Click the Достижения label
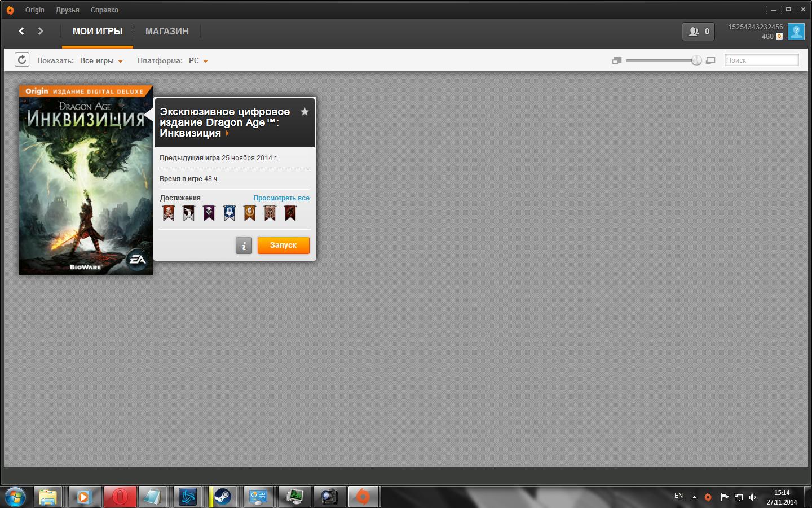 pyautogui.click(x=180, y=198)
